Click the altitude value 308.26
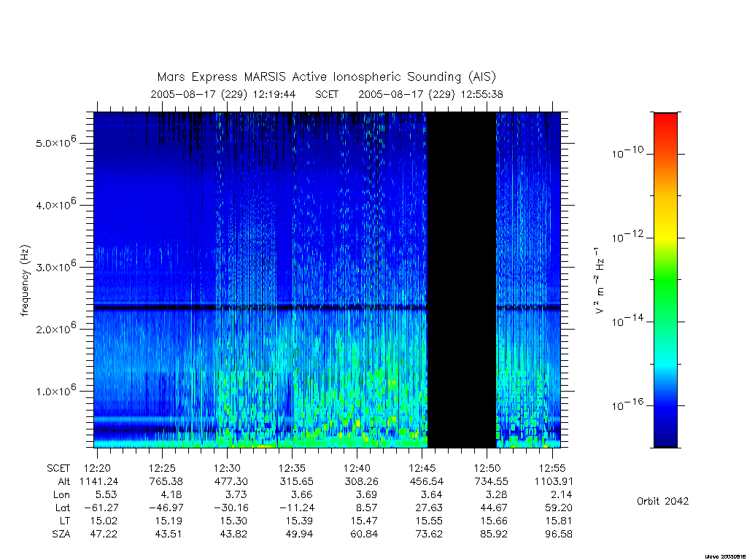Viewport: 747px width, 560px height. pos(361,481)
